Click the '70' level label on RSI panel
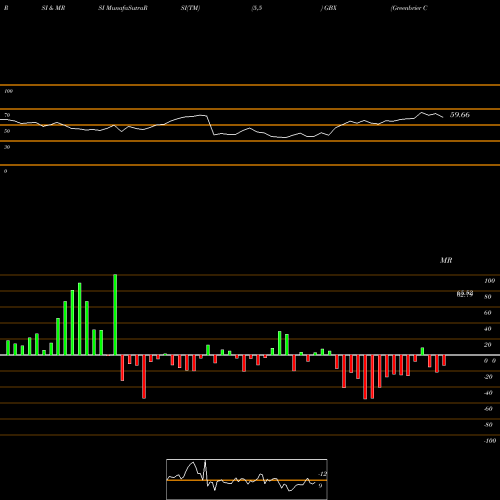The image size is (500, 500). tap(7, 115)
